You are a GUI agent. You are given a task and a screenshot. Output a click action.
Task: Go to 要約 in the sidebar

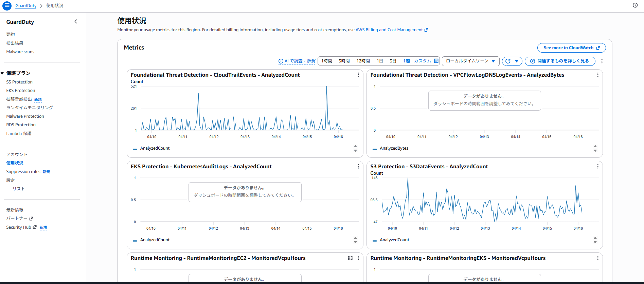(11, 35)
